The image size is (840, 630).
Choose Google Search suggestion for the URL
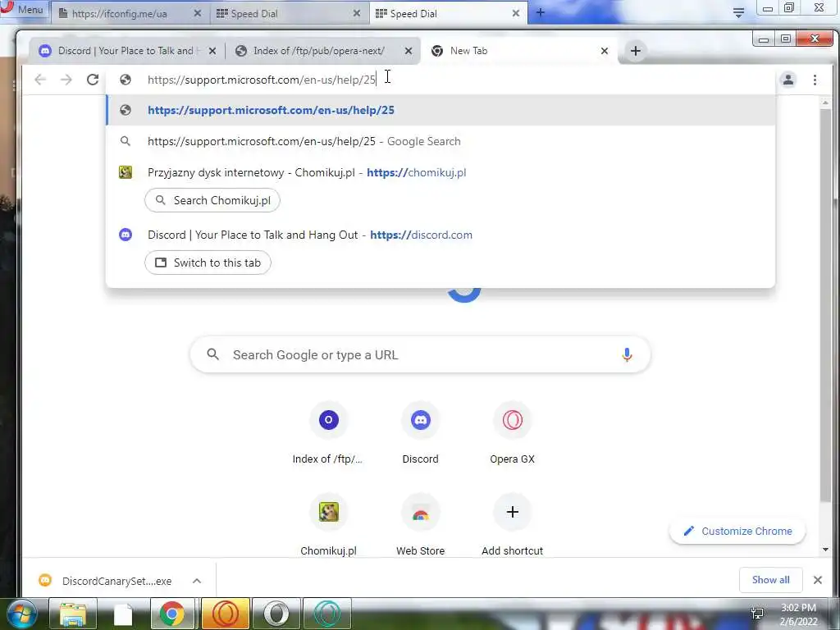pyautogui.click(x=441, y=141)
